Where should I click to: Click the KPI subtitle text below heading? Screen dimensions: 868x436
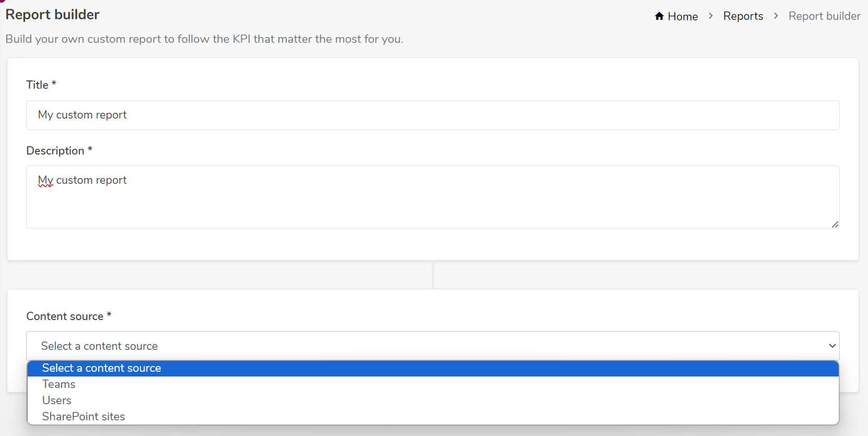pyautogui.click(x=204, y=39)
